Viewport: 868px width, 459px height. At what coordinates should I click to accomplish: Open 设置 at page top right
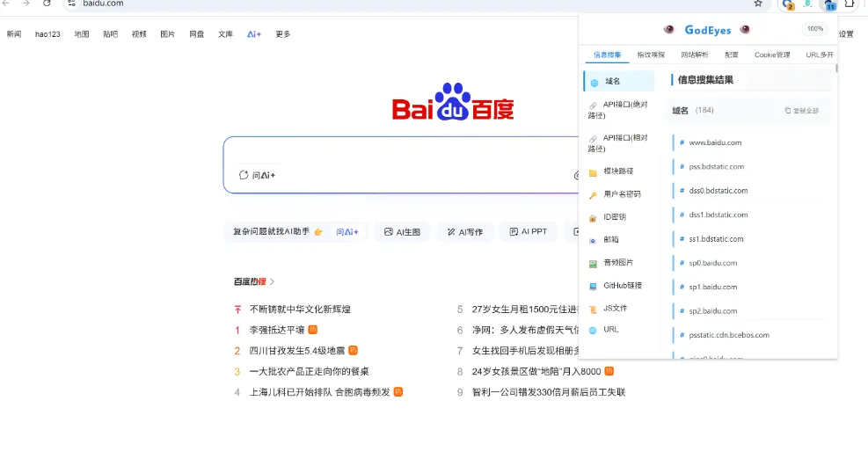[x=846, y=34]
